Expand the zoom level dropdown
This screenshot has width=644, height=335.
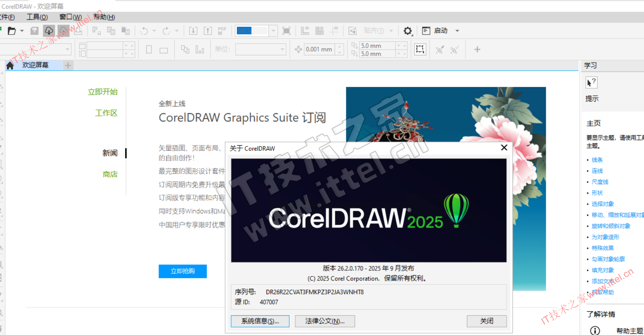[x=273, y=31]
